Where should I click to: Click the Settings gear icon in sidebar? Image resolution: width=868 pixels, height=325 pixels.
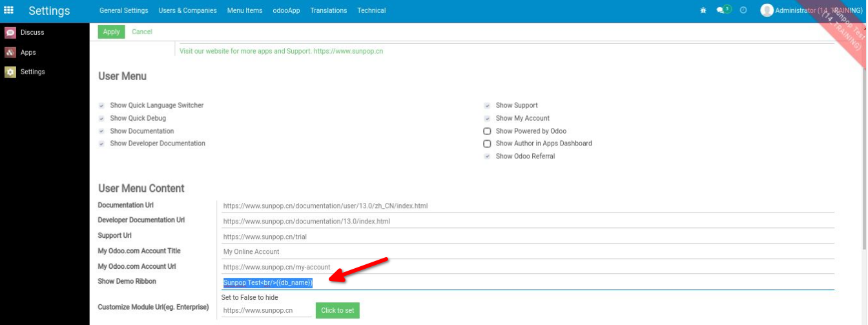click(10, 72)
